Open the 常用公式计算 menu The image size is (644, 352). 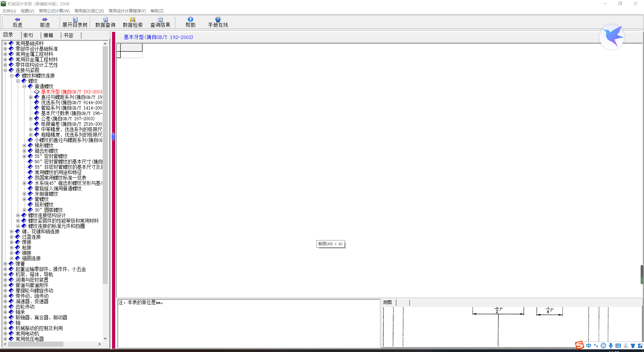[54, 11]
